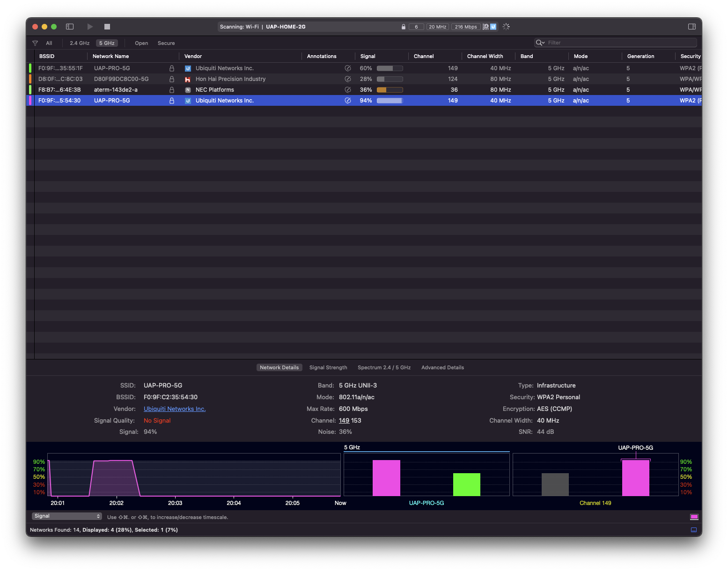Viewport: 728px width, 571px height.
Task: Click magenta graph color swatch at bottom
Action: [x=694, y=517]
